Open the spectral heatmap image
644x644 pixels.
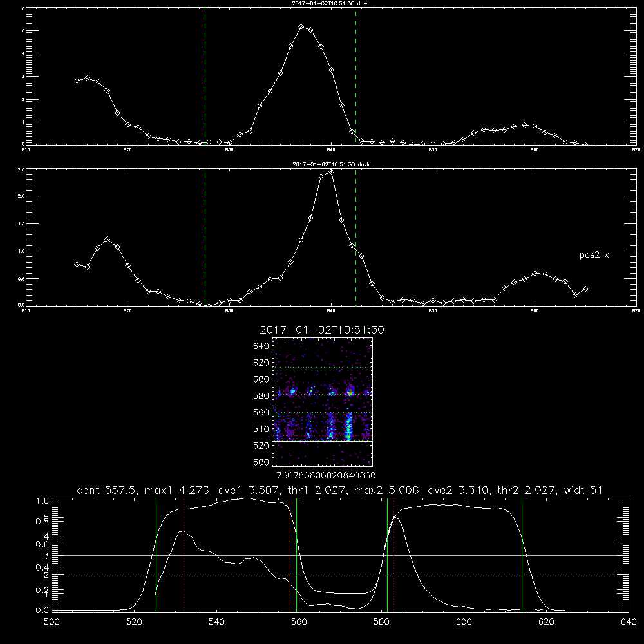pos(323,402)
